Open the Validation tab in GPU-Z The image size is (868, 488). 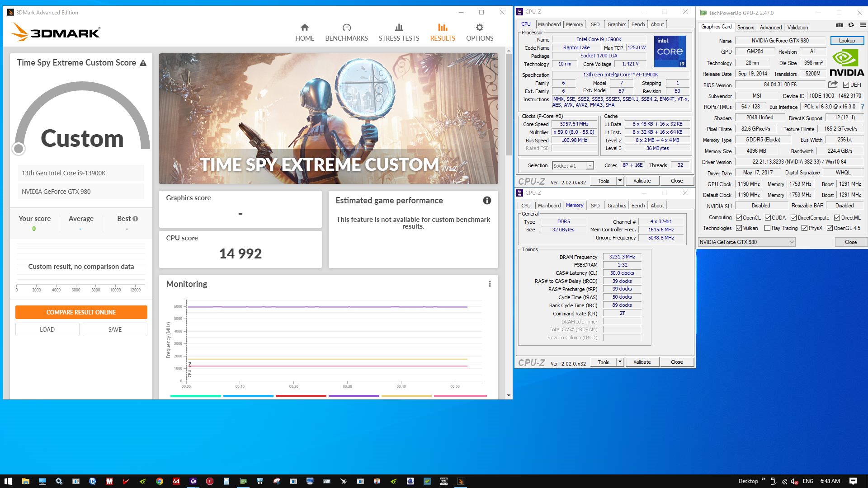(797, 28)
